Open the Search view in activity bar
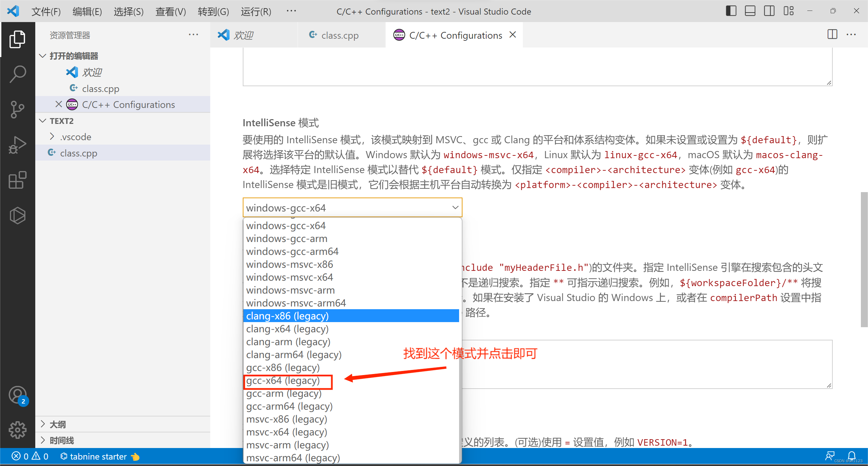Image resolution: width=868 pixels, height=466 pixels. [17, 74]
